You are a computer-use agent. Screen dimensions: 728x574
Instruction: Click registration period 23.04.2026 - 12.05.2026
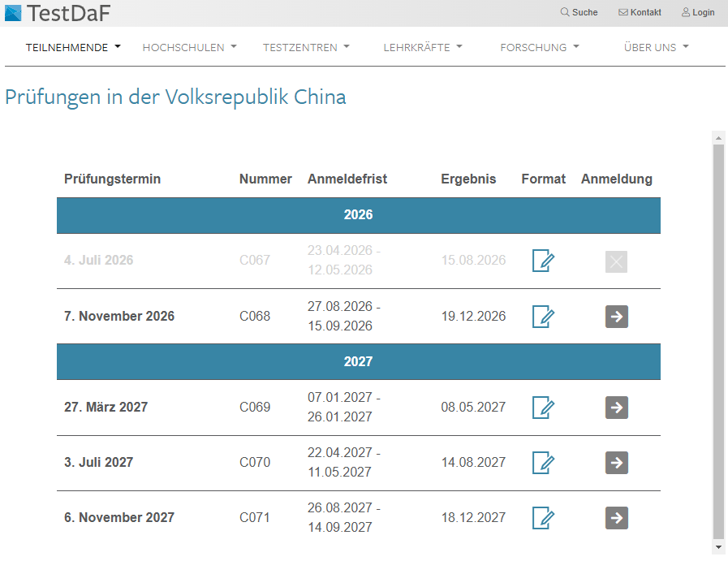(344, 260)
